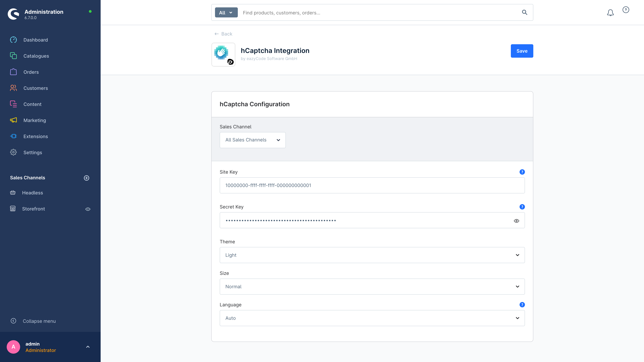
Task: Go Back to previous page
Action: 223,34
